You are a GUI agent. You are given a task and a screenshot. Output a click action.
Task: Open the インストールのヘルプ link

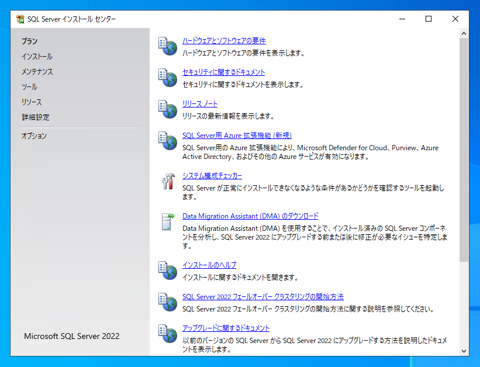pyautogui.click(x=209, y=265)
